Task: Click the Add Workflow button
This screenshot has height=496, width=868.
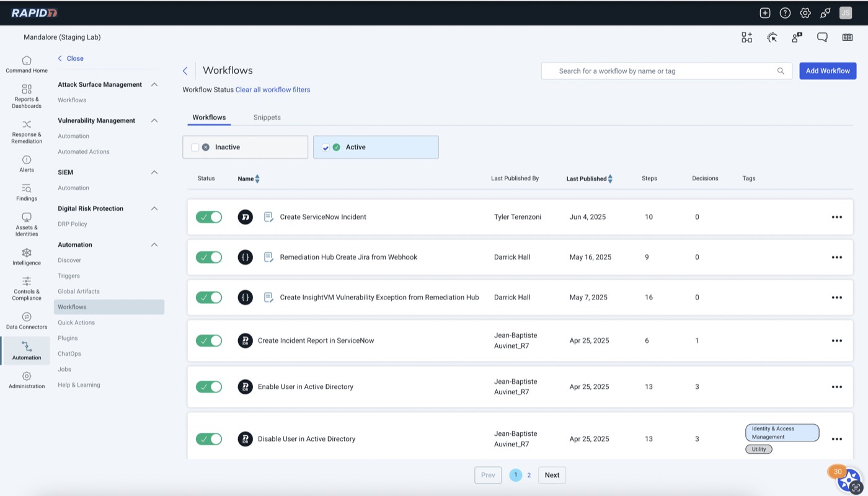Action: (828, 71)
